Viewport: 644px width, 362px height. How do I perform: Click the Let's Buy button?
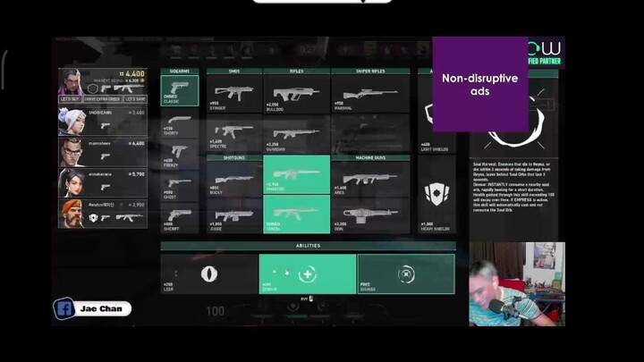tap(70, 99)
